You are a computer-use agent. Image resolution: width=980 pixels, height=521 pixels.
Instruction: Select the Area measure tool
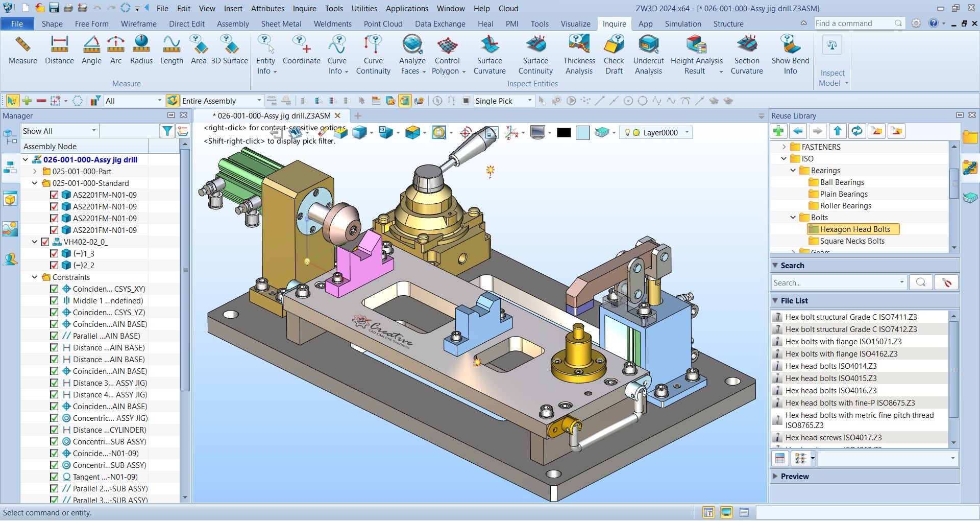click(x=199, y=50)
